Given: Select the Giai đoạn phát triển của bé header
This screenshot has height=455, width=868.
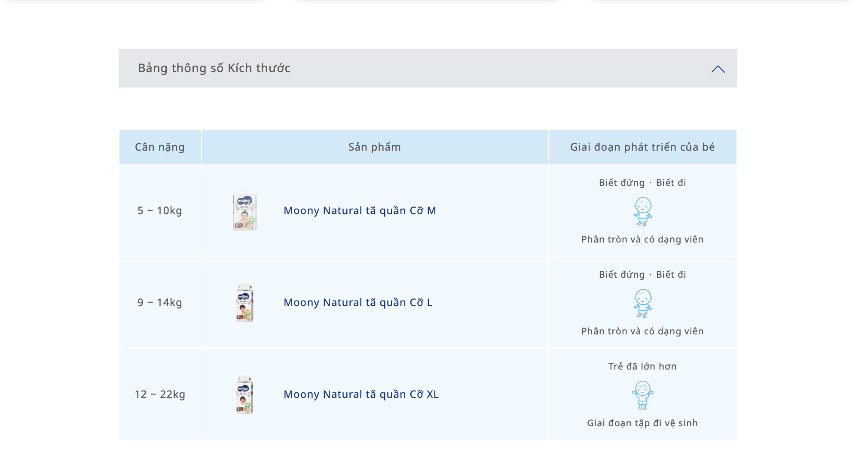Looking at the screenshot, I should click(642, 147).
